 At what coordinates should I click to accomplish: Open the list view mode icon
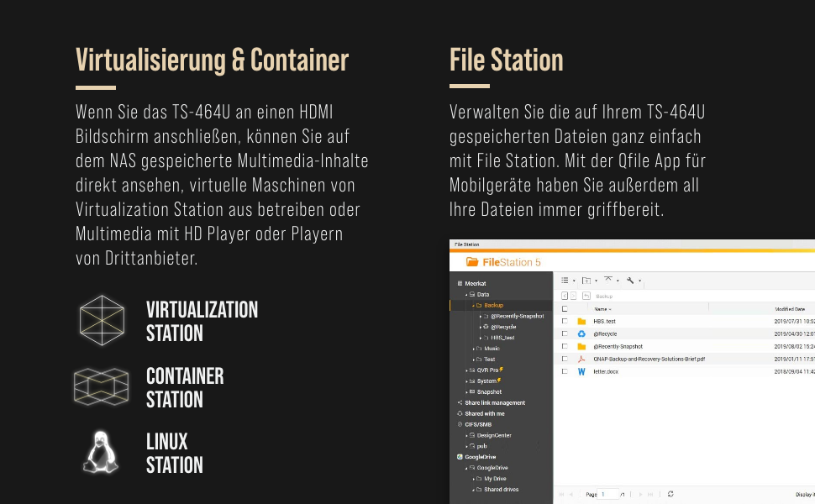(x=565, y=281)
